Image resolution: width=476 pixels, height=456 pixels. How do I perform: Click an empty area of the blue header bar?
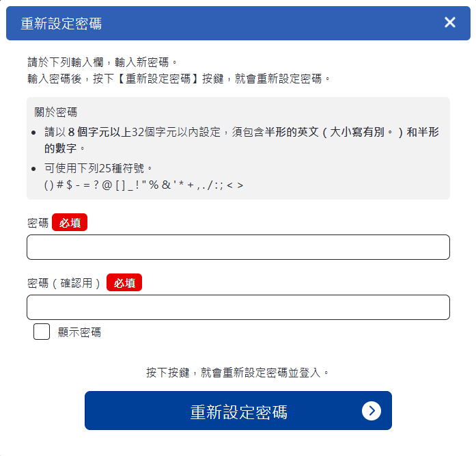click(x=273, y=23)
